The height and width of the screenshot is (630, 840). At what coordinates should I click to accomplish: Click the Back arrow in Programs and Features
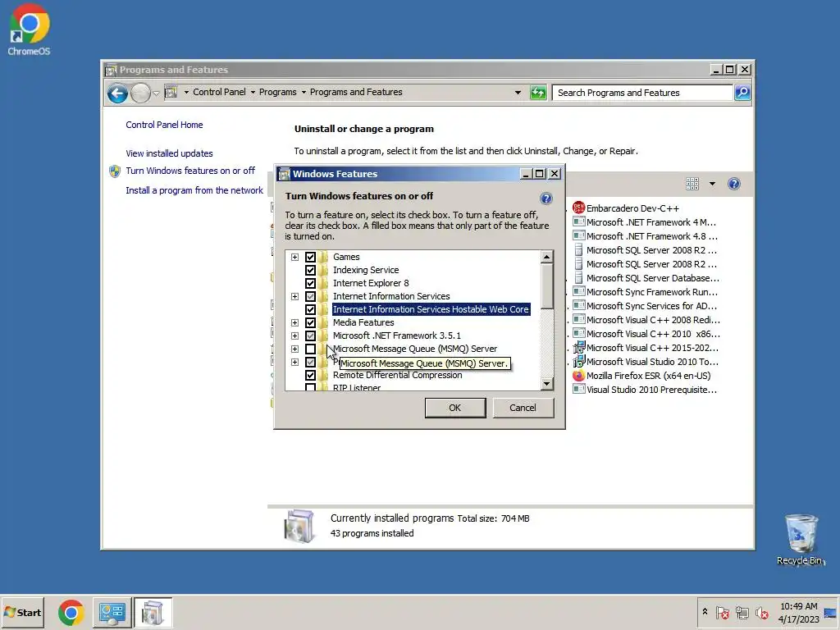coord(117,94)
